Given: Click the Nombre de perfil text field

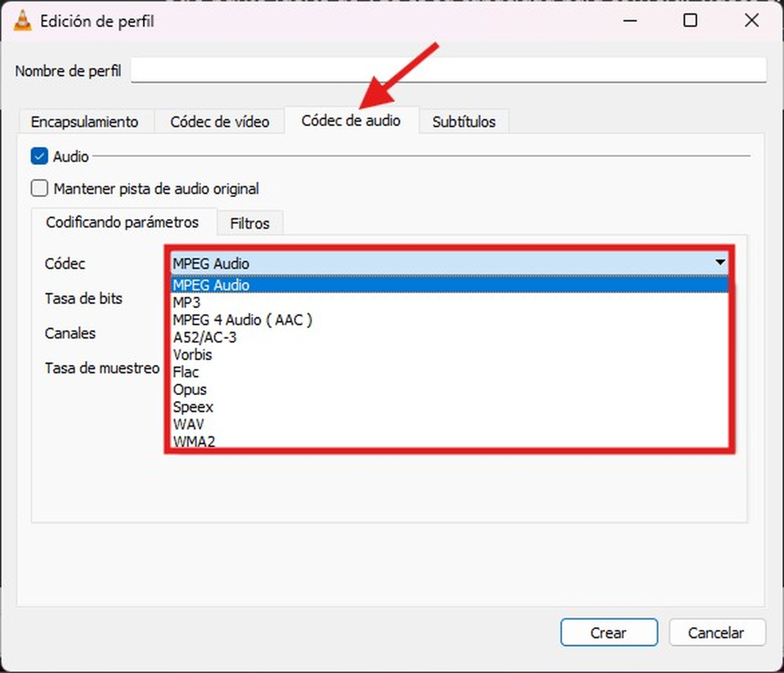Looking at the screenshot, I should point(449,70).
